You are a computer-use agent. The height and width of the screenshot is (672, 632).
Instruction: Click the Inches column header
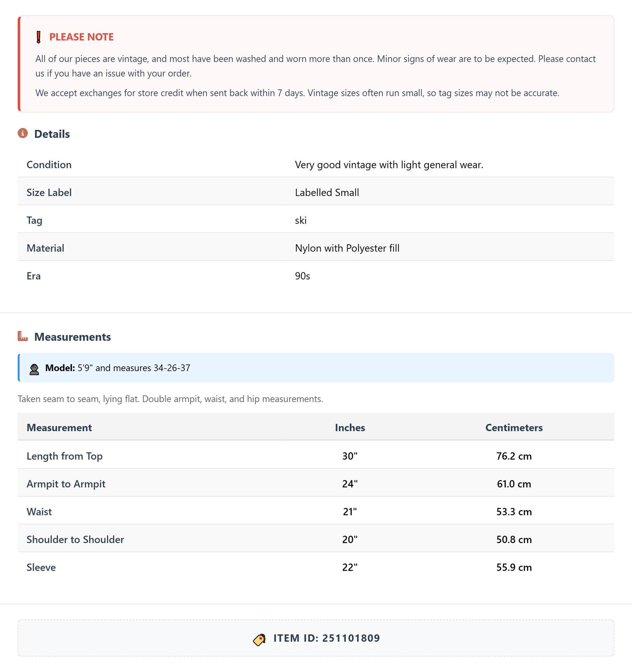click(350, 428)
